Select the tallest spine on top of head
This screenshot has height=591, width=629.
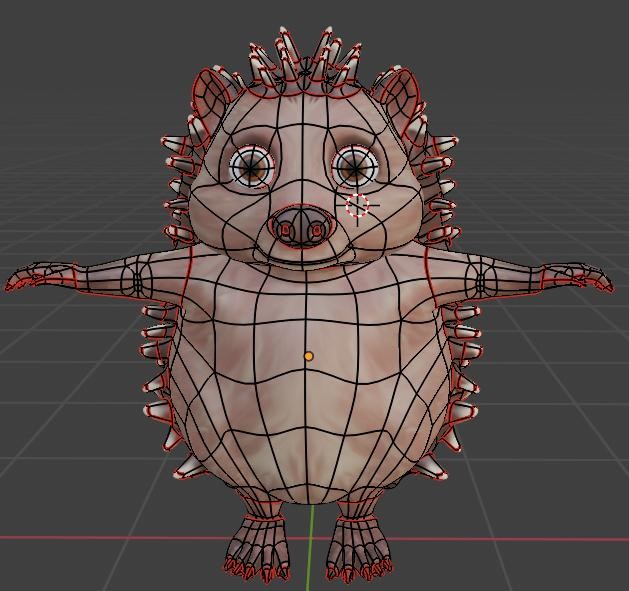click(324, 52)
